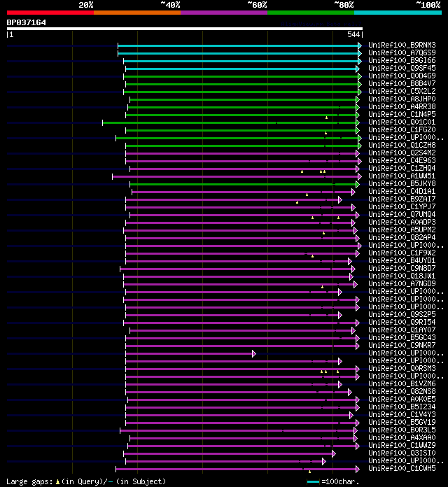This screenshot has width=448, height=487.
Task: Select label UniRef100_C1CWH5
Action: pos(402,468)
